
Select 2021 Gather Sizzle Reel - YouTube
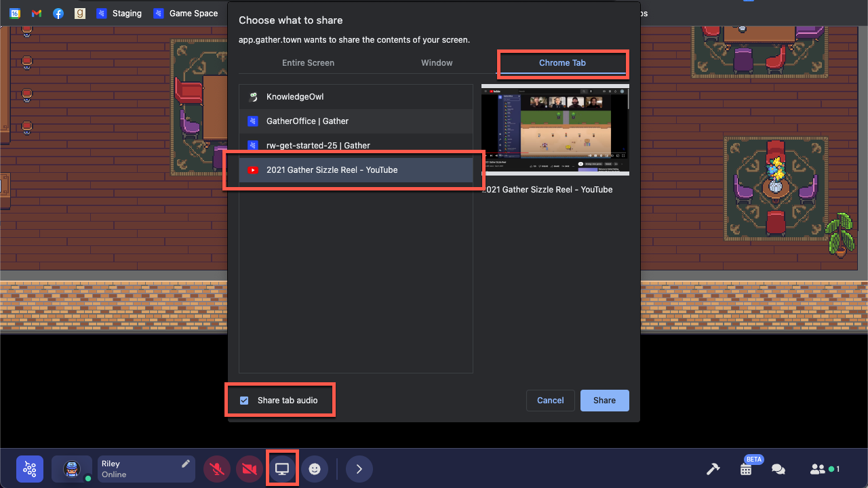[x=356, y=170]
